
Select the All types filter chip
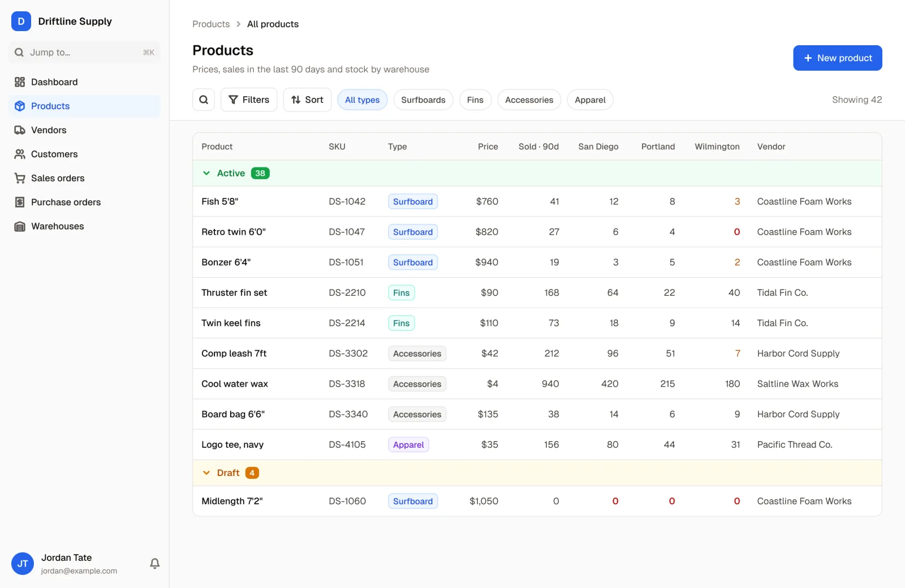362,100
